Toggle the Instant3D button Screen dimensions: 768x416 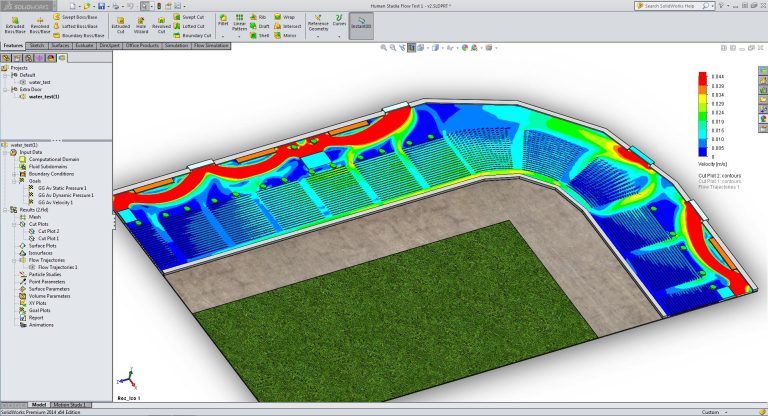pos(361,24)
